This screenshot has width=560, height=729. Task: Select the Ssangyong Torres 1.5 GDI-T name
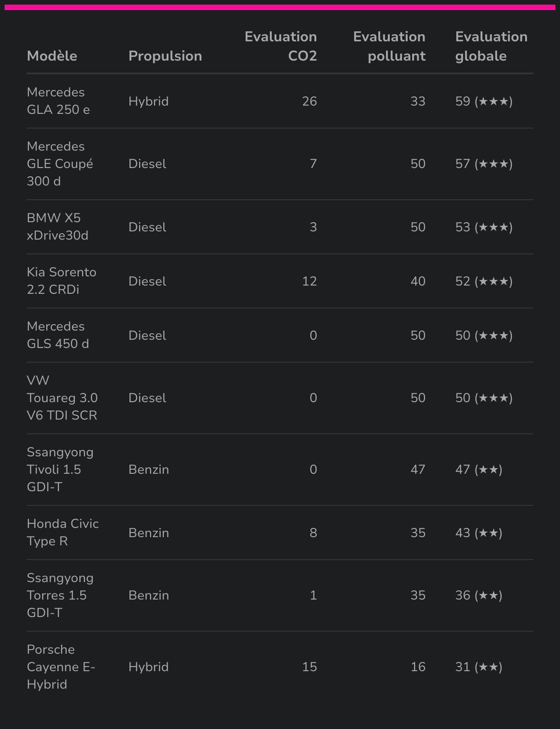(60, 595)
